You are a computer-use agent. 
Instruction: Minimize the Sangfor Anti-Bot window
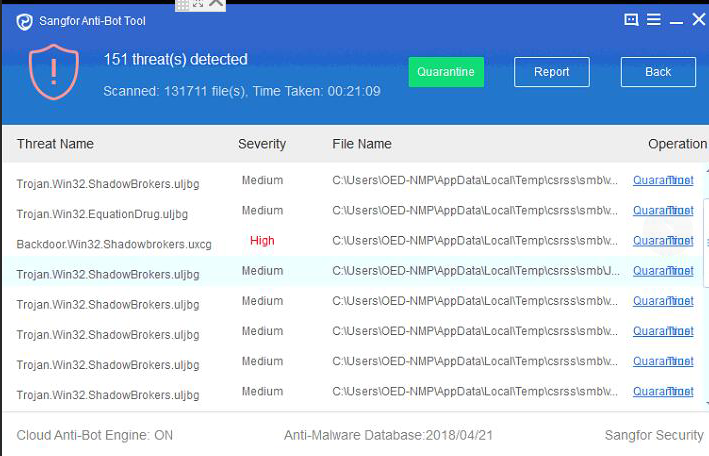click(x=676, y=20)
